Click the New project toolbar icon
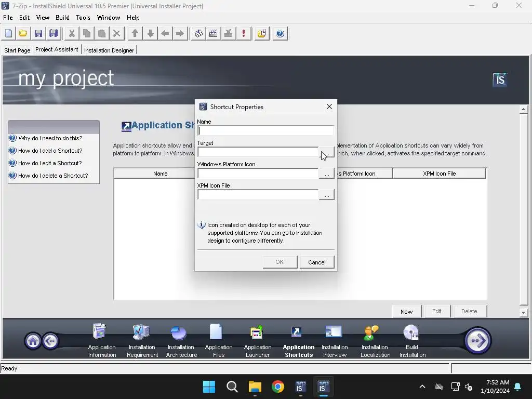This screenshot has width=532, height=399. point(8,33)
